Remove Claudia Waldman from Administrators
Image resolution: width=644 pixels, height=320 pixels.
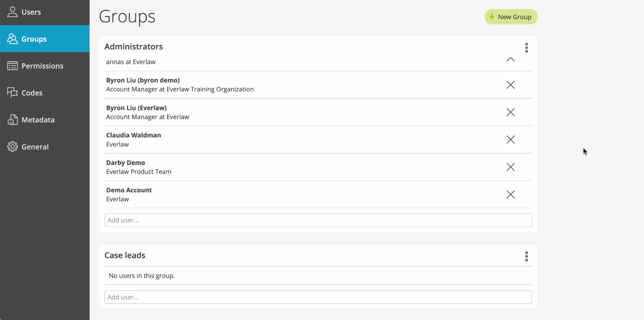tap(510, 139)
